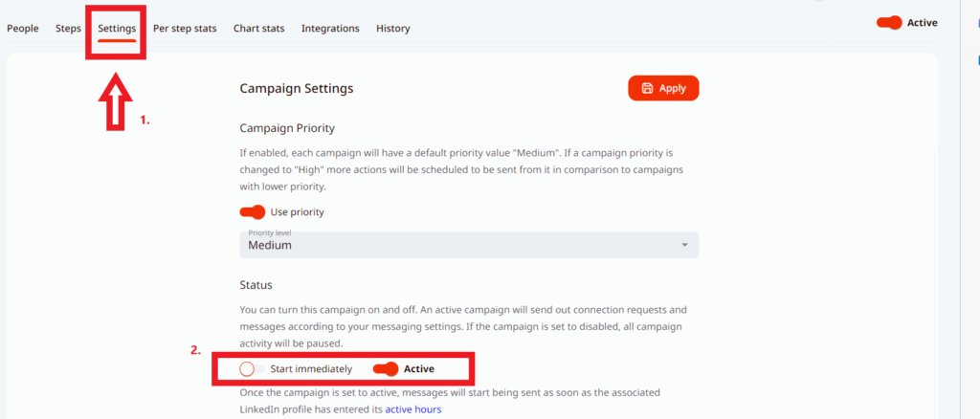Enable the Start immediately toggle
This screenshot has width=980, height=419.
(x=253, y=368)
